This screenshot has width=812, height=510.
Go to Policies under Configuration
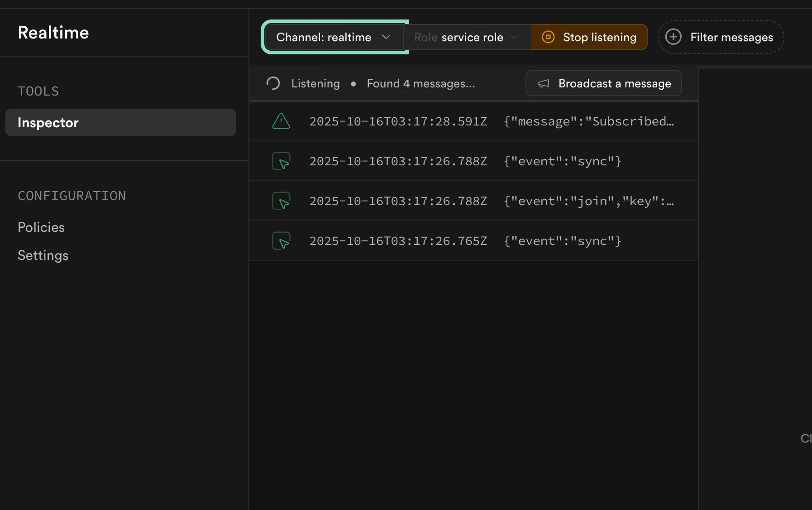pyautogui.click(x=41, y=227)
